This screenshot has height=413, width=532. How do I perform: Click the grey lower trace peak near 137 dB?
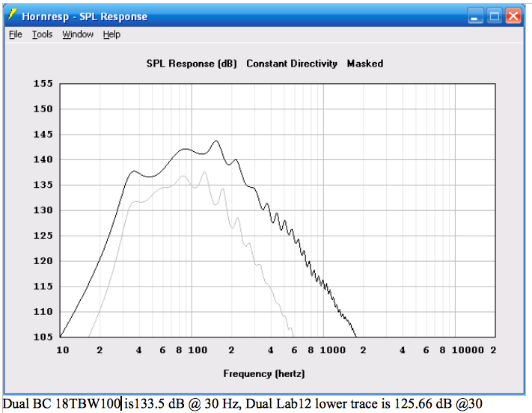(x=204, y=172)
